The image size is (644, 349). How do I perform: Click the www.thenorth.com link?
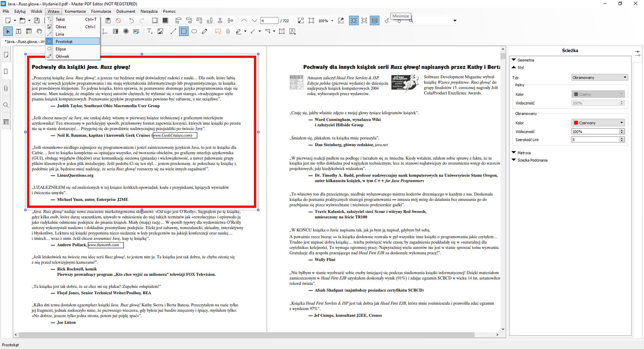pyautogui.click(x=106, y=245)
